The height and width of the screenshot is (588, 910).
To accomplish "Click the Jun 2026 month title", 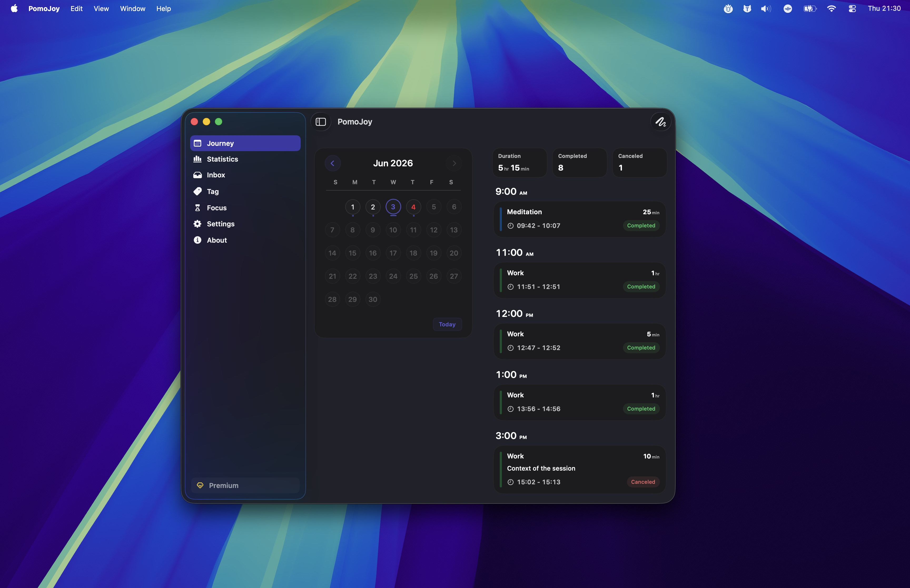I will pos(393,163).
